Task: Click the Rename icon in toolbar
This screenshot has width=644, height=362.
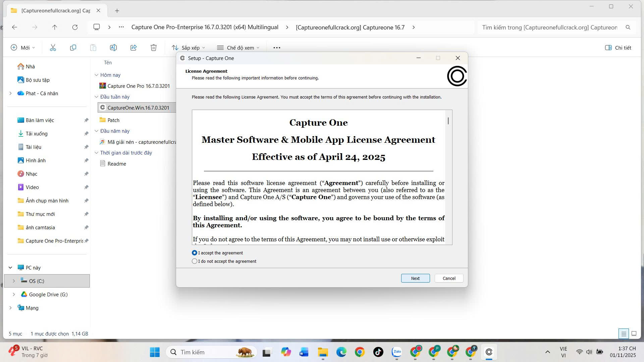Action: [x=113, y=48]
